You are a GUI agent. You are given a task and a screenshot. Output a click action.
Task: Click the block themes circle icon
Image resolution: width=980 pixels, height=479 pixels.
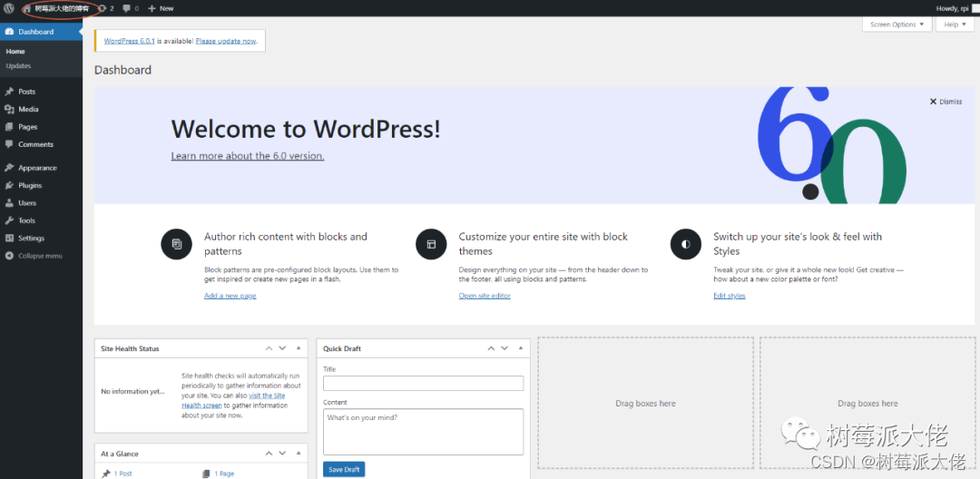pyautogui.click(x=431, y=243)
